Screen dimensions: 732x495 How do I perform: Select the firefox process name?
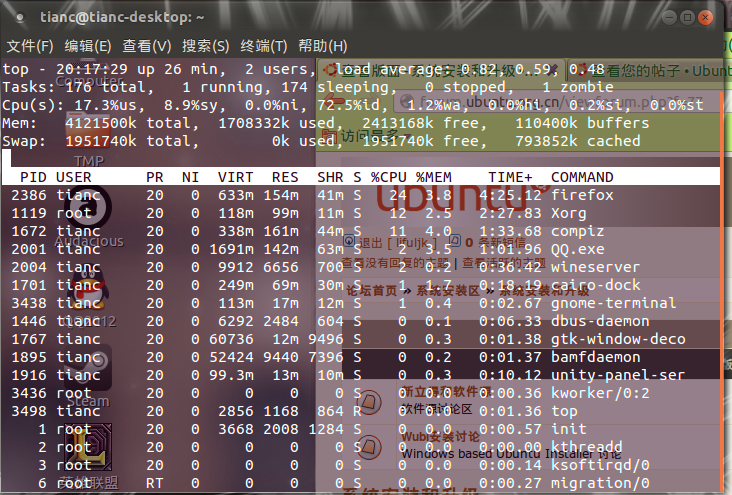582,195
